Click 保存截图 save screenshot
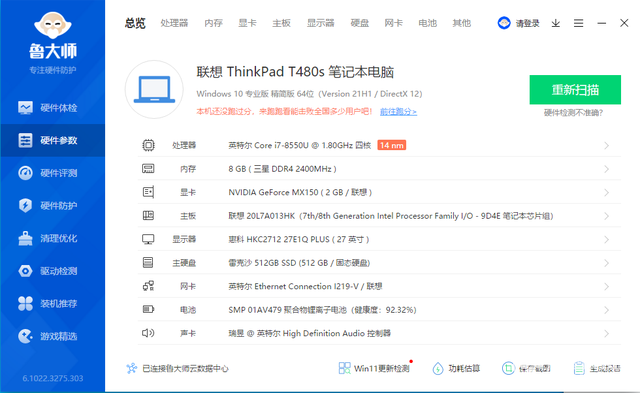 [x=526, y=369]
